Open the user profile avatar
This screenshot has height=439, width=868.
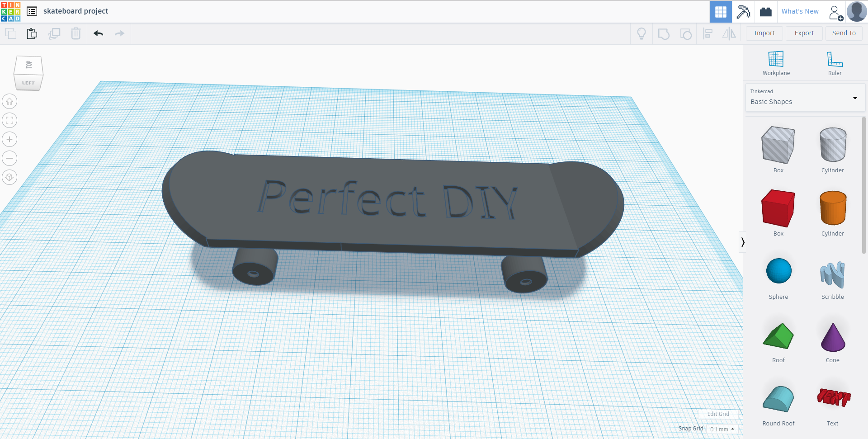click(x=857, y=11)
